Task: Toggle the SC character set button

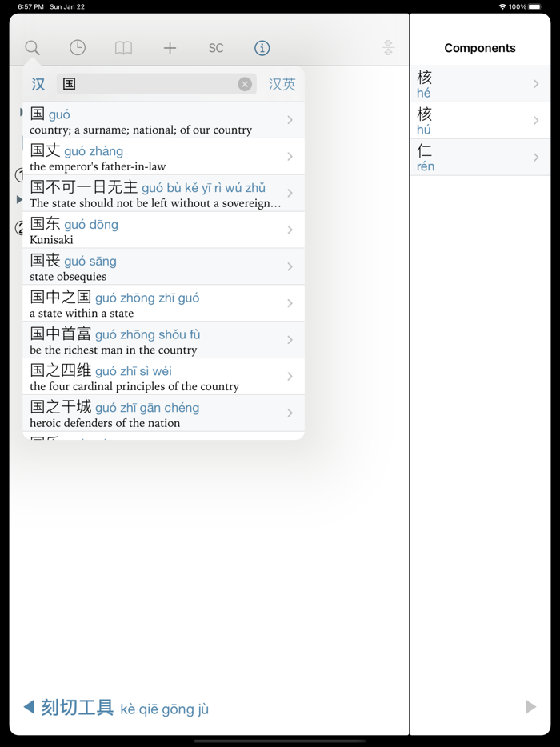Action: tap(215, 48)
